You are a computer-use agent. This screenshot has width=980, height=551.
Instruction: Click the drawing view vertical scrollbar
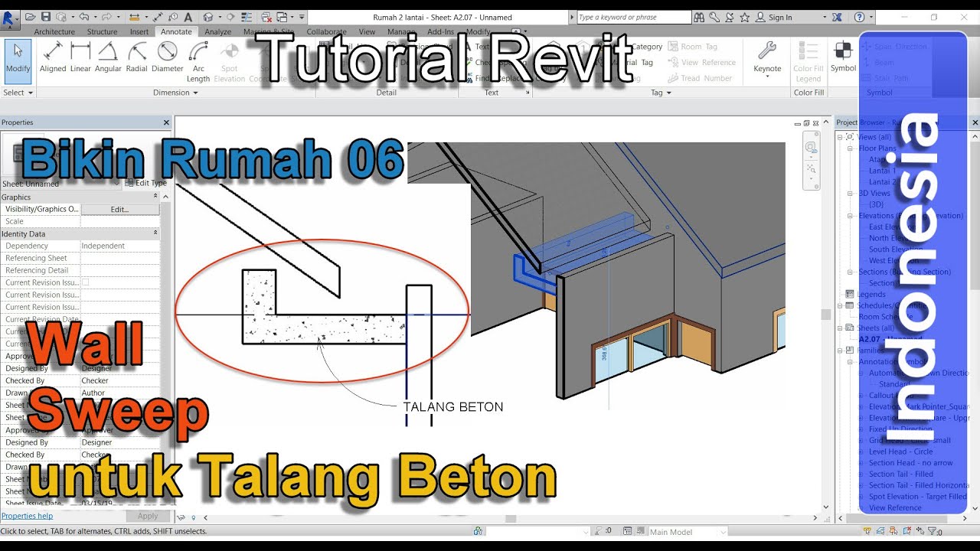825,315
